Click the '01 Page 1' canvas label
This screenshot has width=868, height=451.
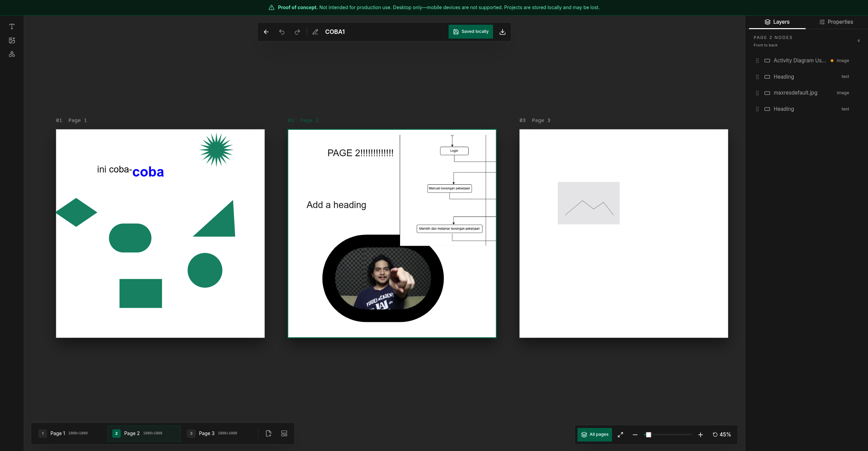(x=72, y=120)
